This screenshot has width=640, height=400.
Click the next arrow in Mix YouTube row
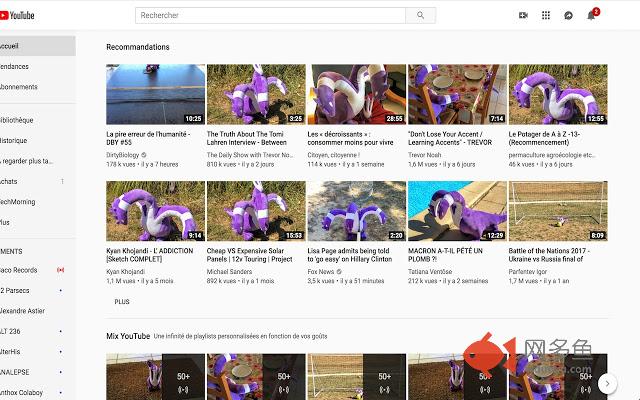point(607,383)
